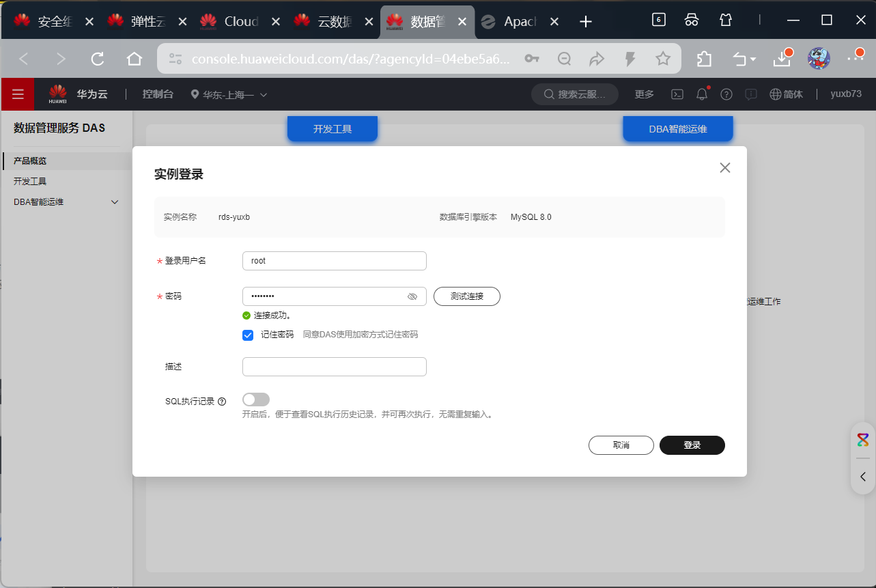876x588 pixels.
Task: Open the incognito glasses icon
Action: click(x=692, y=20)
